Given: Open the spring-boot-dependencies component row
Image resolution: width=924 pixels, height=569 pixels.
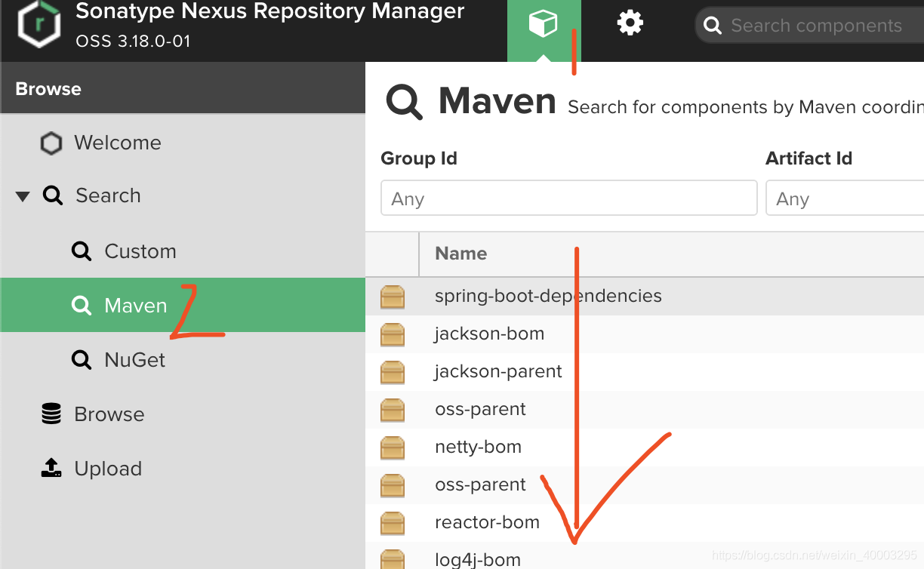Looking at the screenshot, I should pyautogui.click(x=645, y=296).
